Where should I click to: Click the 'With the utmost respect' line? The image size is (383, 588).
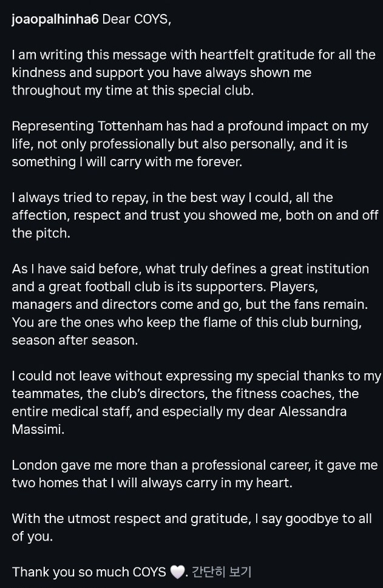coord(192,519)
